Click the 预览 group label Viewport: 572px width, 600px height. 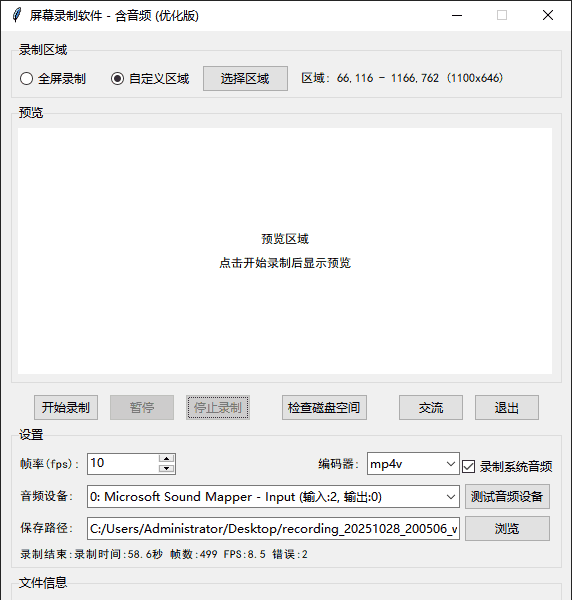(x=31, y=113)
